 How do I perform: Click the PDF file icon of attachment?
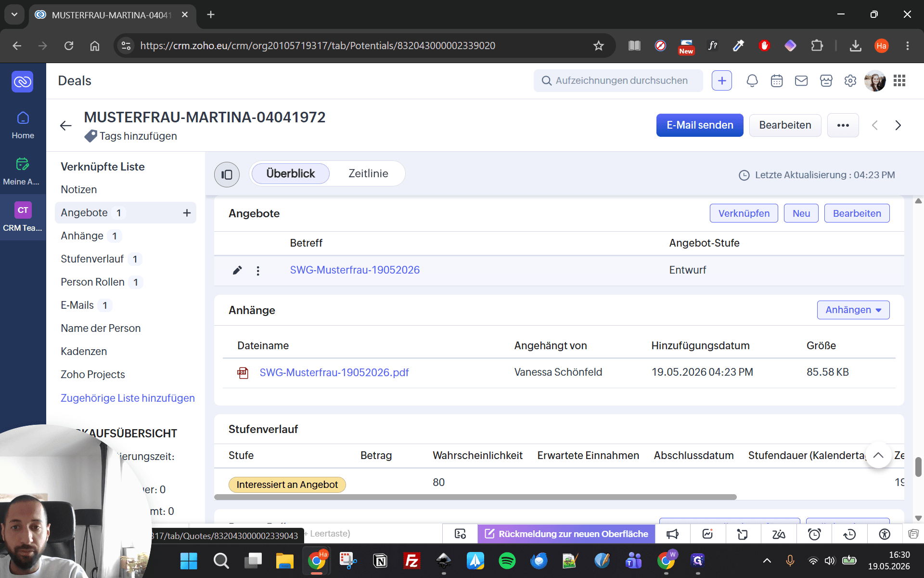tap(243, 372)
